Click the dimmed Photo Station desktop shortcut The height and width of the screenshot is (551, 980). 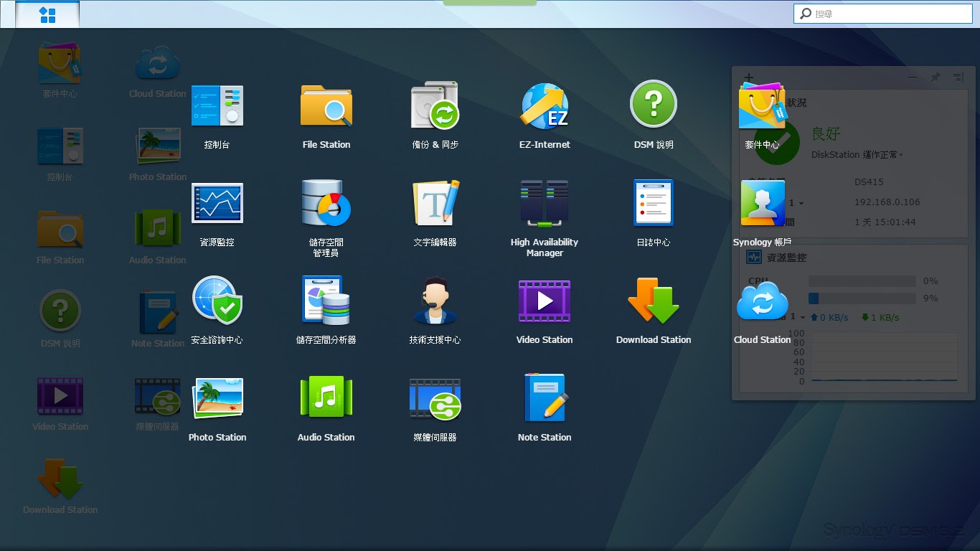[x=158, y=154]
